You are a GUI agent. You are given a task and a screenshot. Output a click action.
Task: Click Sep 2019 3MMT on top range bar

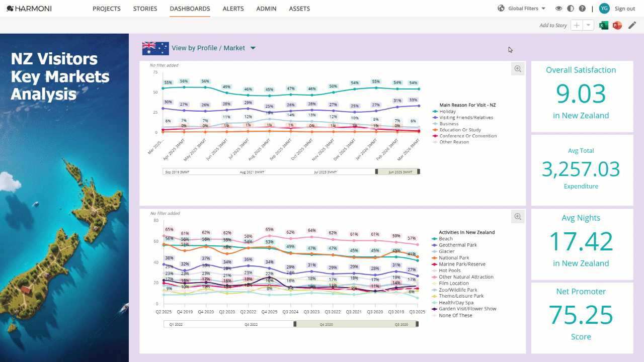pyautogui.click(x=177, y=172)
